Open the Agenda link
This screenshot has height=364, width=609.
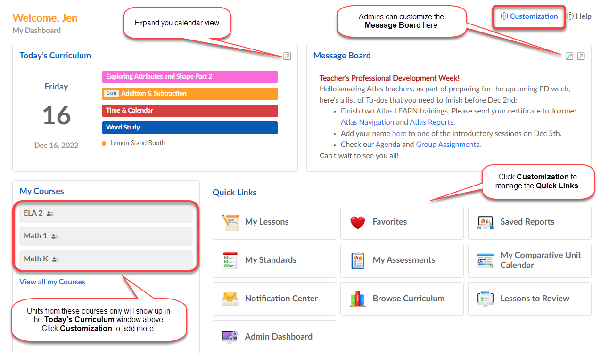387,145
